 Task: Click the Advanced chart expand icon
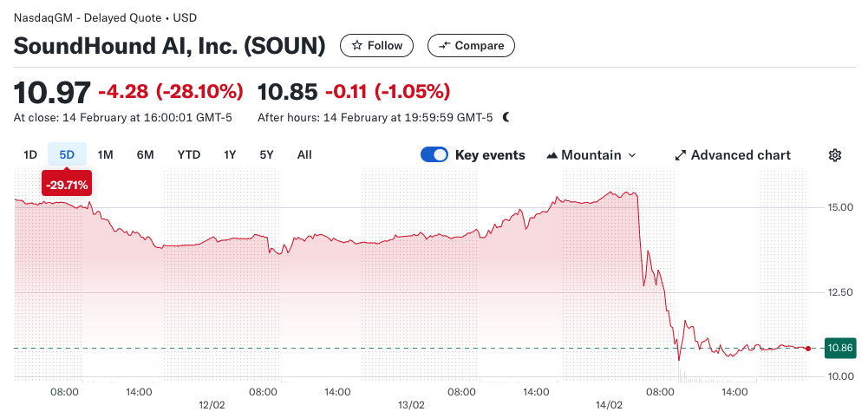tap(681, 155)
